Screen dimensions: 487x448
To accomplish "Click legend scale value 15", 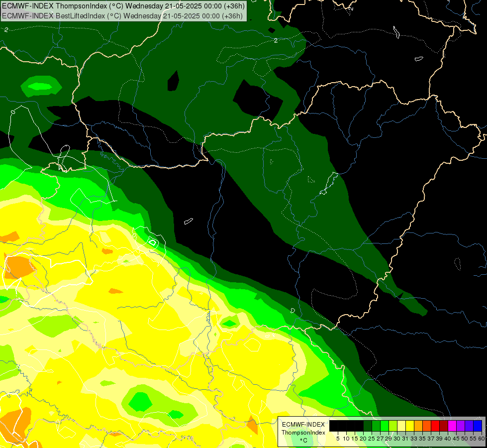I will [355, 439].
